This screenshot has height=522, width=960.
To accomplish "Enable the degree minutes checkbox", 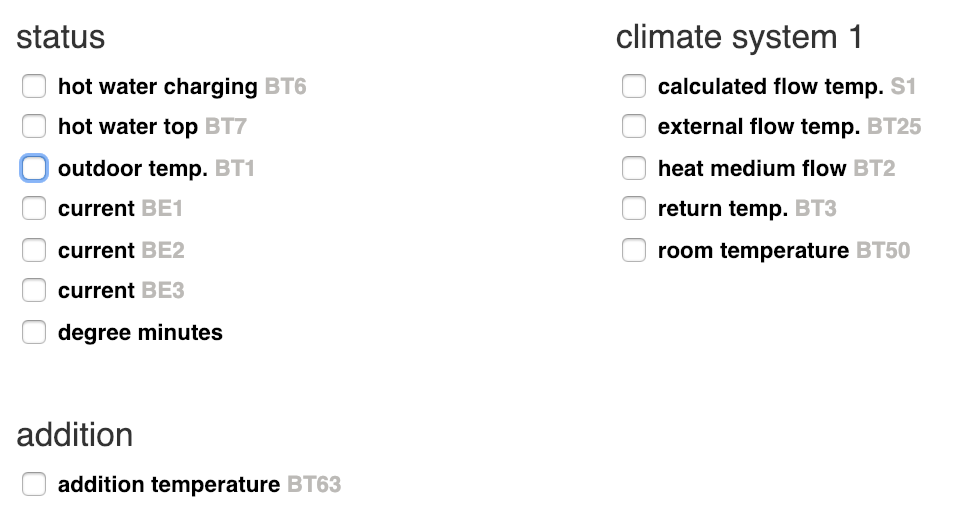I will pos(34,332).
